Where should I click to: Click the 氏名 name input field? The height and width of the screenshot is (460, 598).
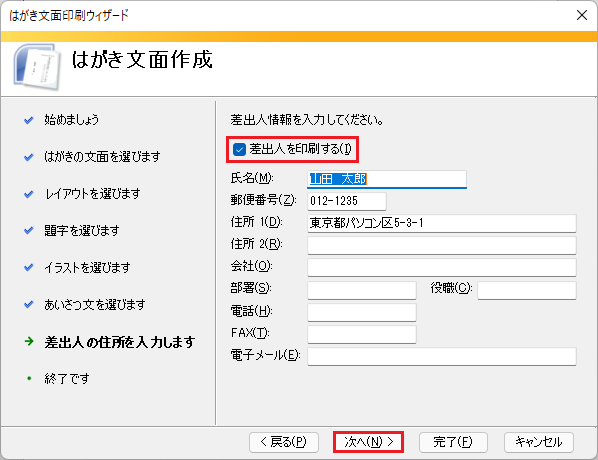[387, 179]
